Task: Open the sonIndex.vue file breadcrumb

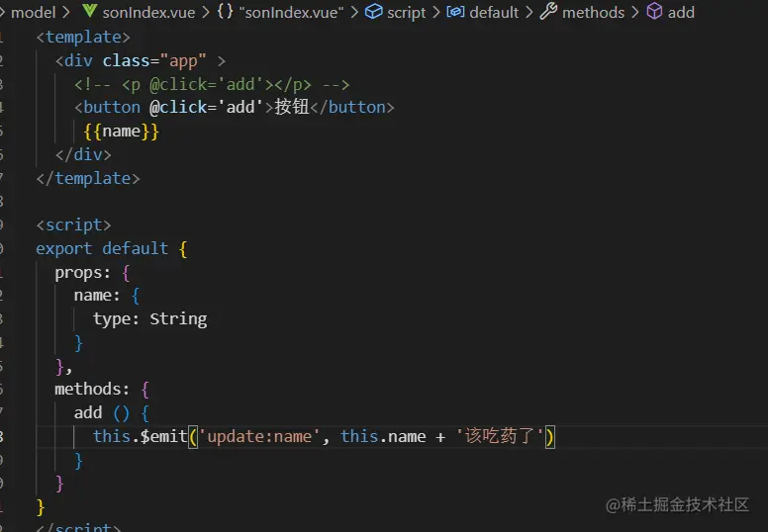Action: click(x=148, y=12)
